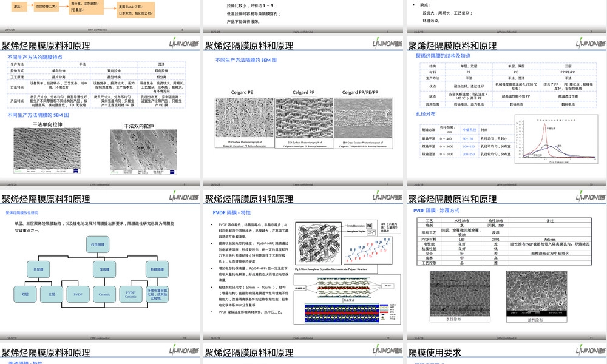Click the 新颖隔膜 box in the diagram
This screenshot has width=607, height=364.
pos(157,269)
